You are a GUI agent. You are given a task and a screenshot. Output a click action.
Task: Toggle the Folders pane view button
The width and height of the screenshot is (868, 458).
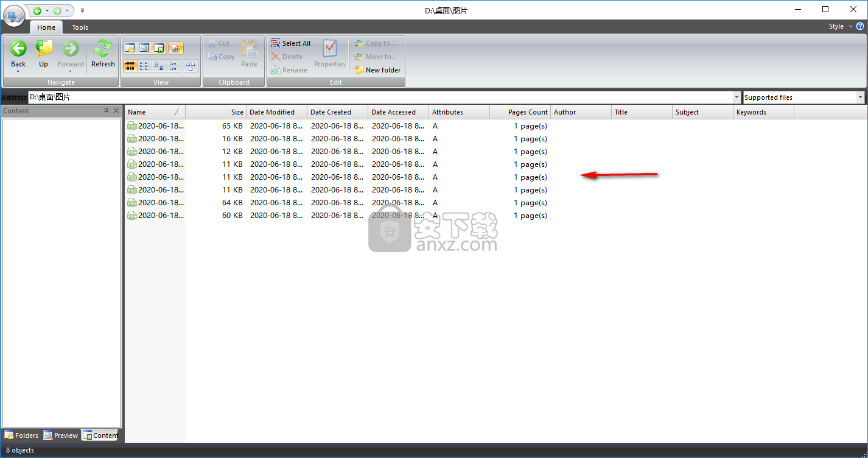129,48
